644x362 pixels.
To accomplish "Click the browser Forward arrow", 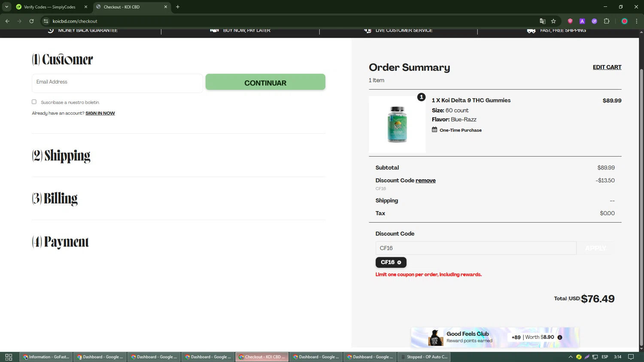I will click(x=19, y=21).
